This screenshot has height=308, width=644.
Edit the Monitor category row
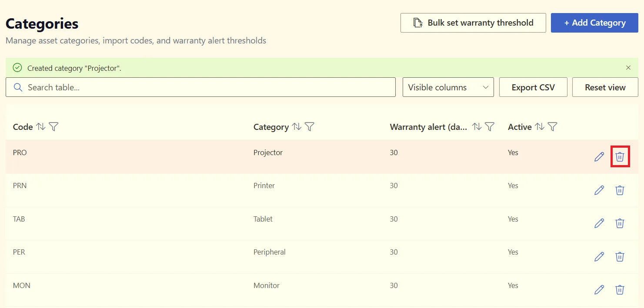coord(599,290)
